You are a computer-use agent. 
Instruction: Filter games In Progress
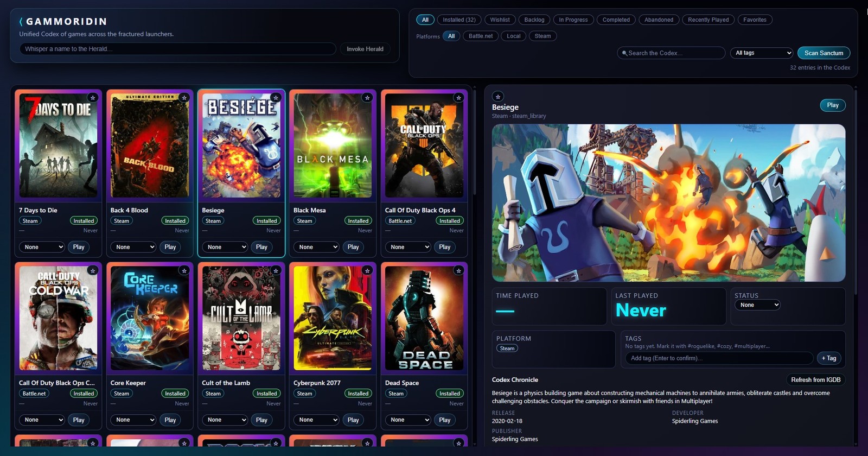coord(573,20)
